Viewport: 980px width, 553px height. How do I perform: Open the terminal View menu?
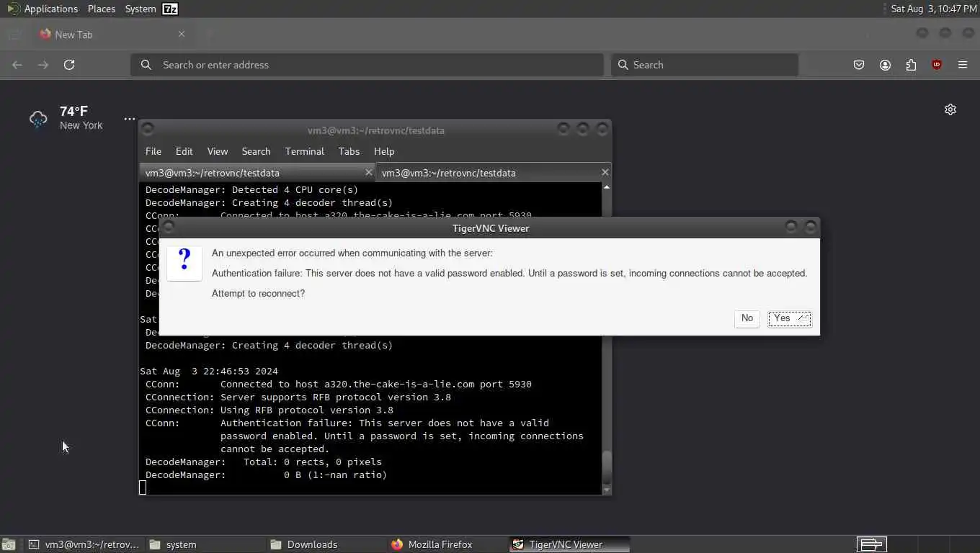tap(218, 151)
